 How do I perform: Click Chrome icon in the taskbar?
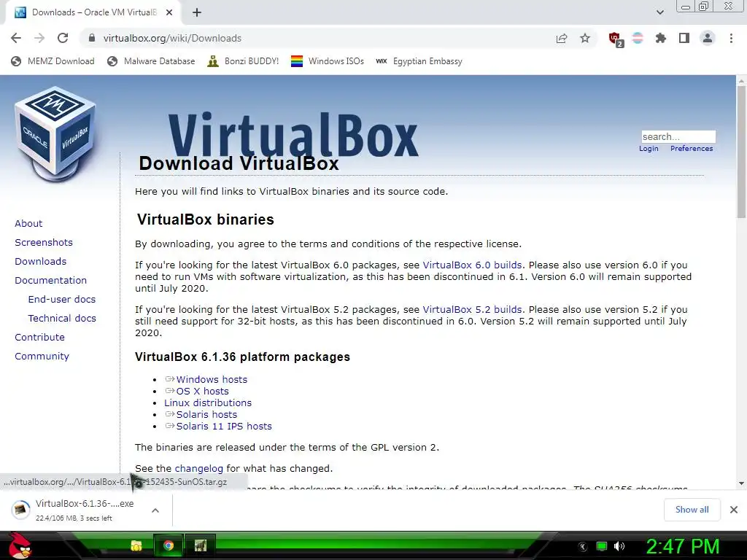pos(169,545)
